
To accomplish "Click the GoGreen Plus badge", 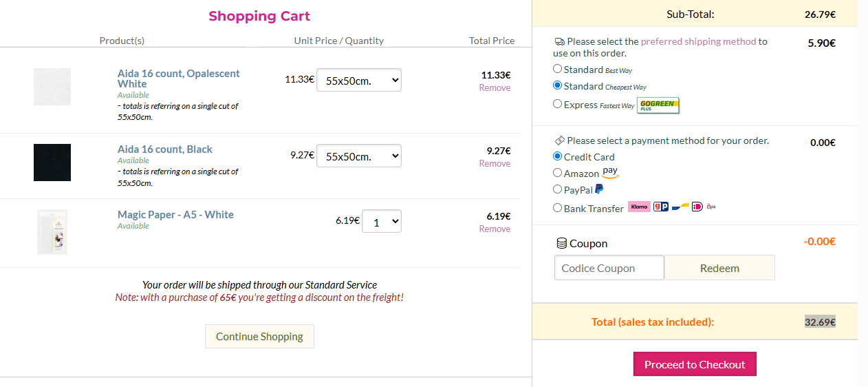I will coord(658,105).
